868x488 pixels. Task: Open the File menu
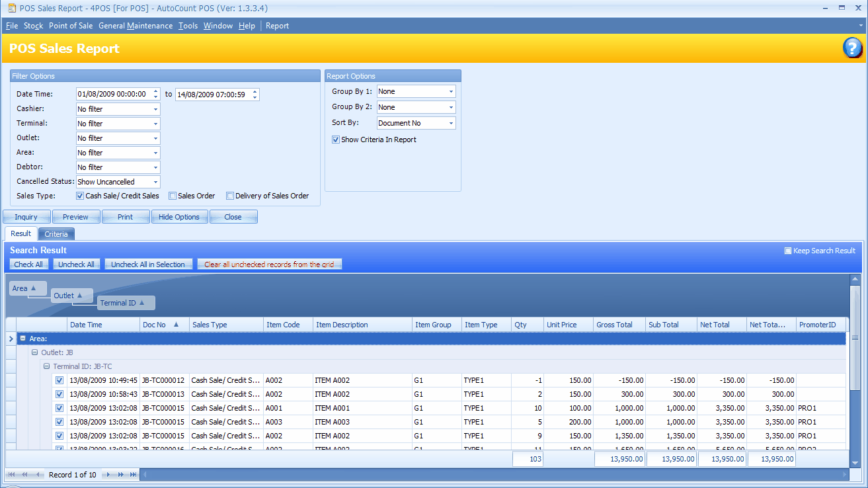click(x=12, y=26)
